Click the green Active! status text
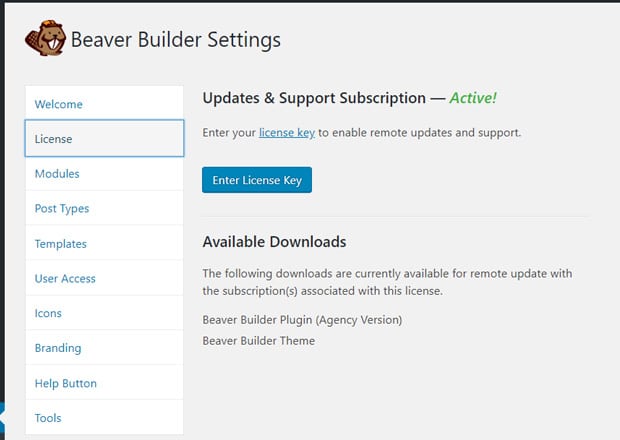Screen dimensions: 620x440 click(x=473, y=98)
